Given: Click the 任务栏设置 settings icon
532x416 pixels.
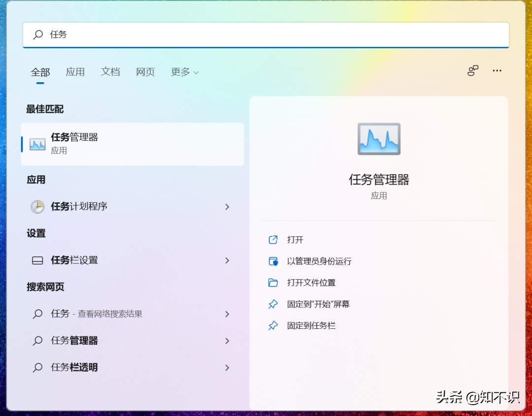Looking at the screenshot, I should tap(36, 260).
